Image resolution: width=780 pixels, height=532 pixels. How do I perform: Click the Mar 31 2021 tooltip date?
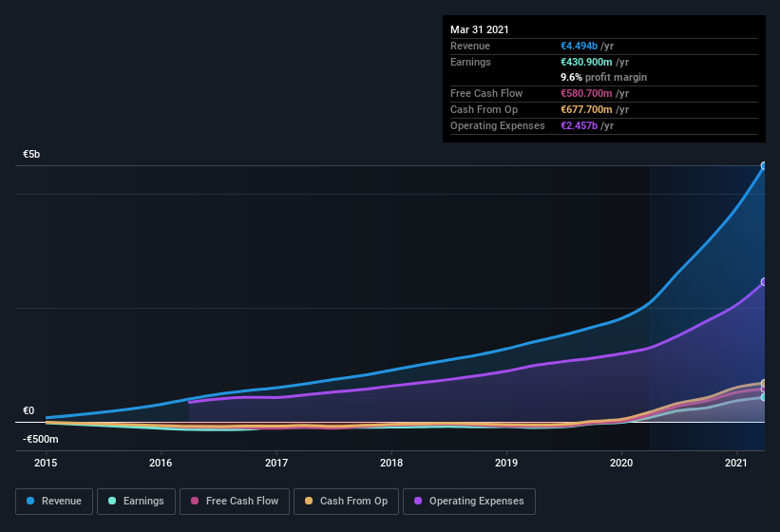tap(480, 29)
